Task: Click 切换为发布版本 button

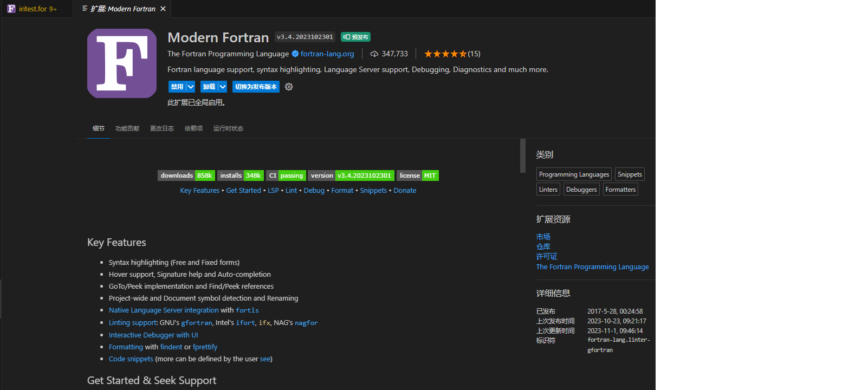Action: pos(256,87)
